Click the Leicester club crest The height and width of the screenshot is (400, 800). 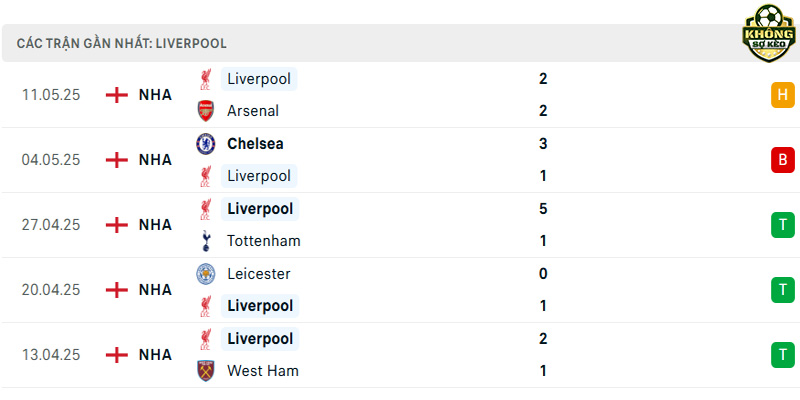[206, 274]
